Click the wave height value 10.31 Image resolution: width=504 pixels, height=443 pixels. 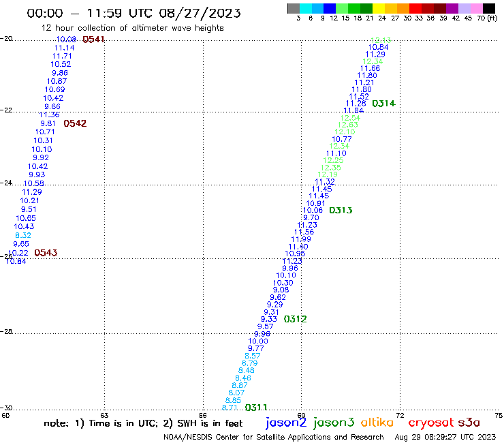43,140
